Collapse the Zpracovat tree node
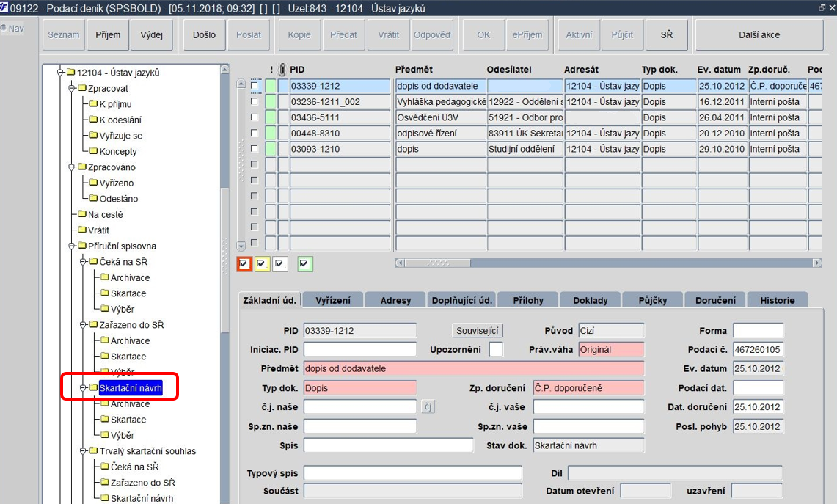Viewport: 837px width, 504px height. point(72,88)
